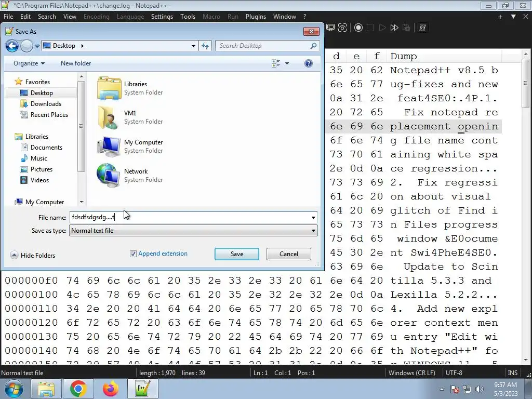
Task: Open File Explorer from the taskbar
Action: point(46,389)
